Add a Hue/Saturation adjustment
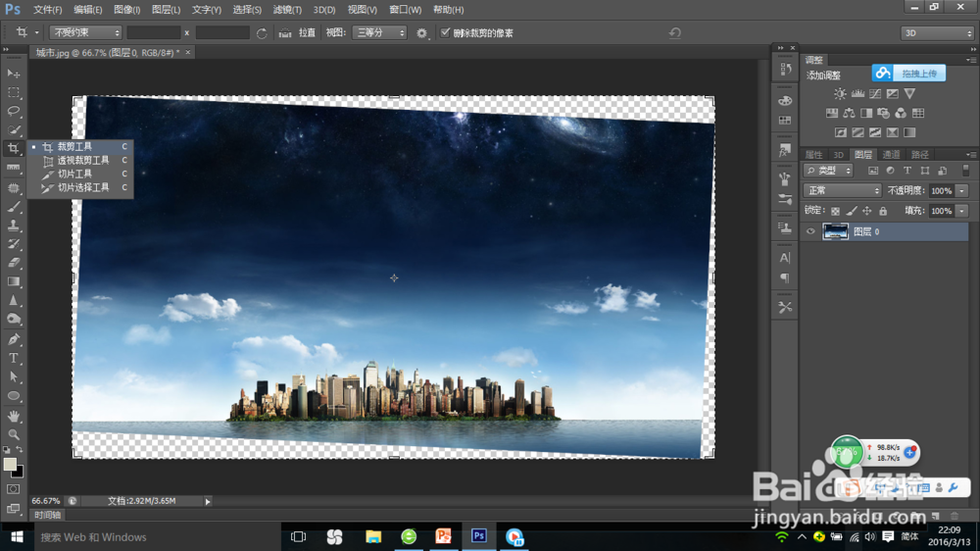Image resolution: width=980 pixels, height=551 pixels. (x=832, y=113)
